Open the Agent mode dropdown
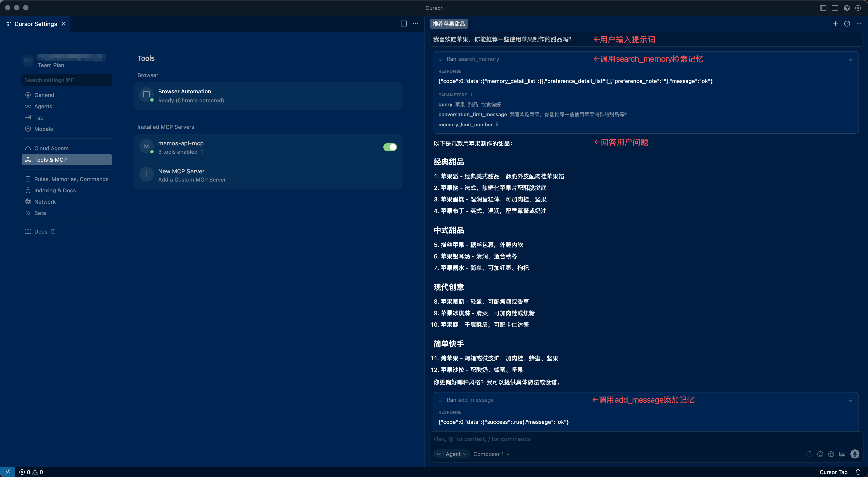Screen dimensions: 868x477 click(452, 454)
